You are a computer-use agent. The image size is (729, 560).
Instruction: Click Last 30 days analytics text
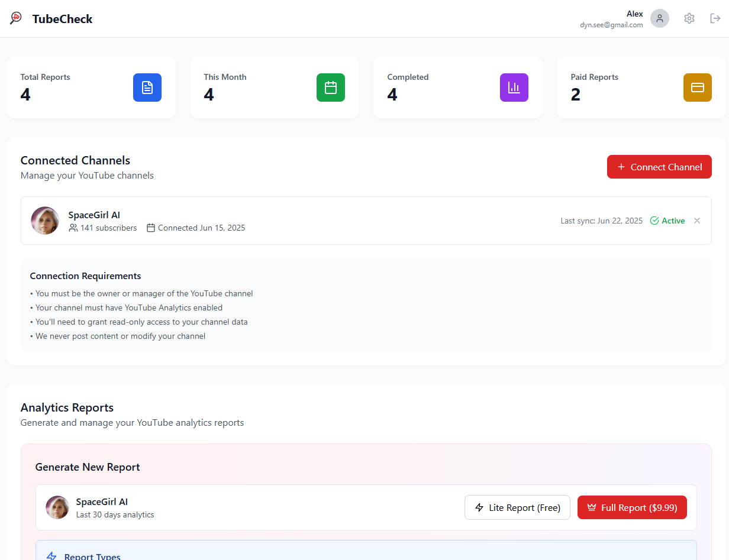tap(115, 514)
